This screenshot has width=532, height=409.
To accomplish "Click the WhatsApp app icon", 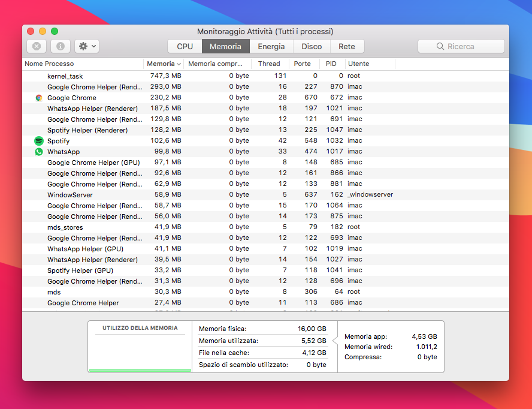I will 39,152.
